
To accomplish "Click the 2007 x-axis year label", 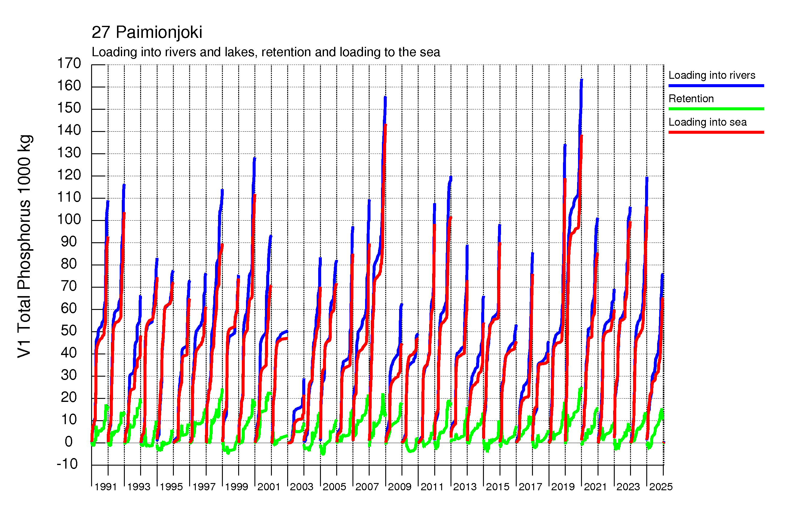I will (x=367, y=487).
